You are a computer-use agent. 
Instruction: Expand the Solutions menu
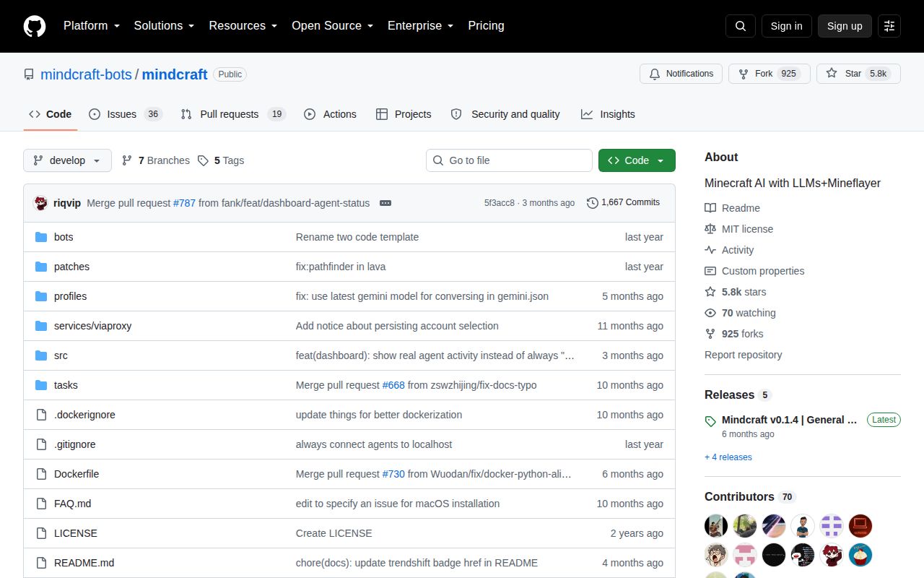click(164, 26)
